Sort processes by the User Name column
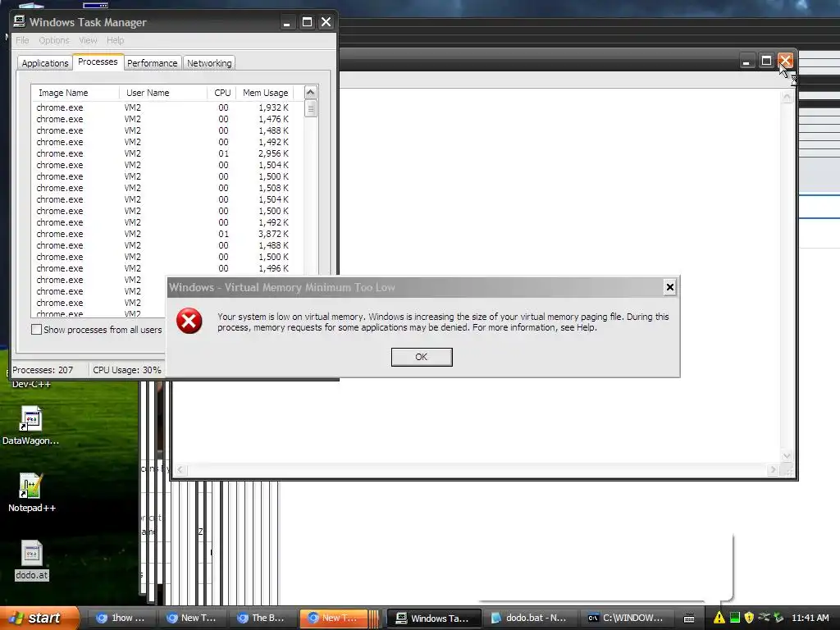Image resolution: width=840 pixels, height=630 pixels. (x=163, y=93)
